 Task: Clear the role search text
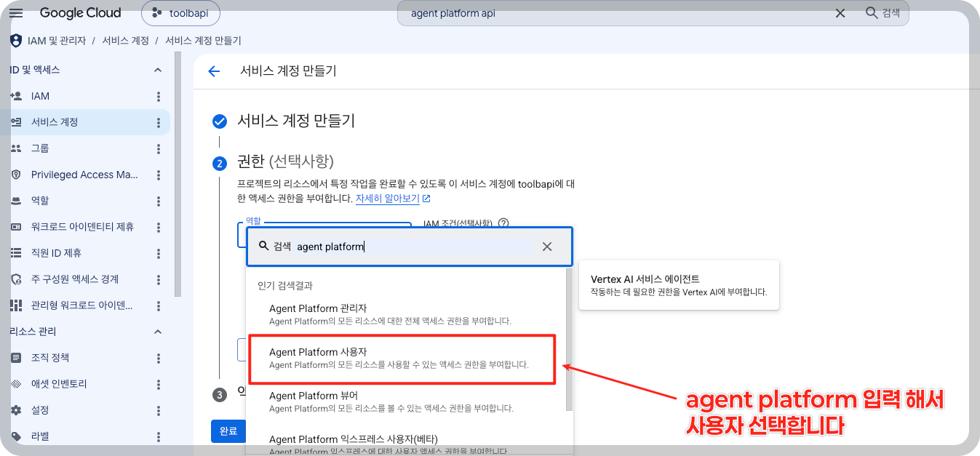tap(547, 247)
